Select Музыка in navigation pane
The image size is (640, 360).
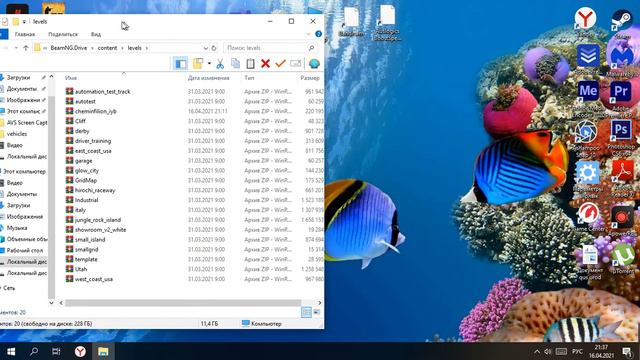click(17, 228)
